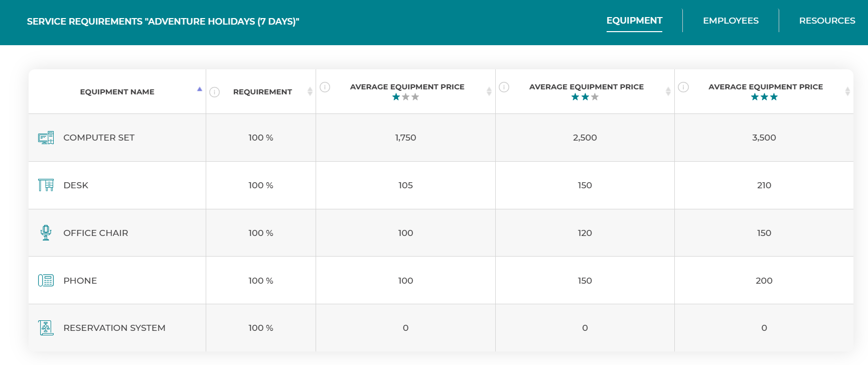Click the Phone equipment icon
The height and width of the screenshot is (365, 868).
coord(46,281)
